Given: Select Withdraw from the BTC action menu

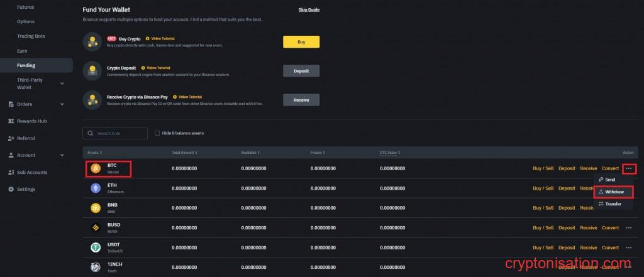Looking at the screenshot, I should 614,192.
